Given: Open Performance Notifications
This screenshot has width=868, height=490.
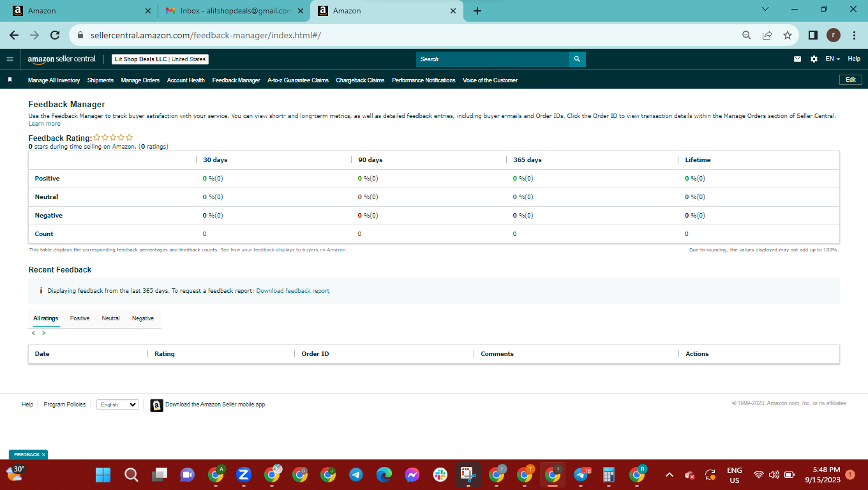Looking at the screenshot, I should [x=424, y=80].
